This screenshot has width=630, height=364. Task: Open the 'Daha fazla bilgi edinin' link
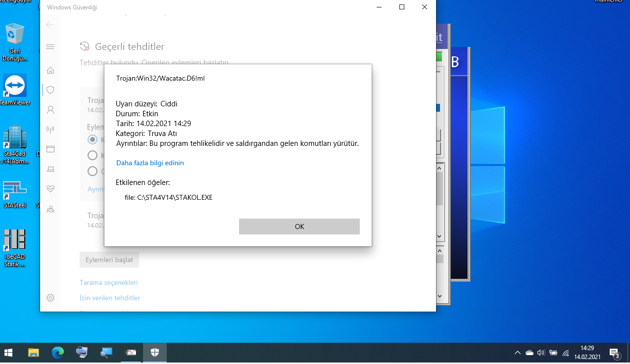point(150,163)
